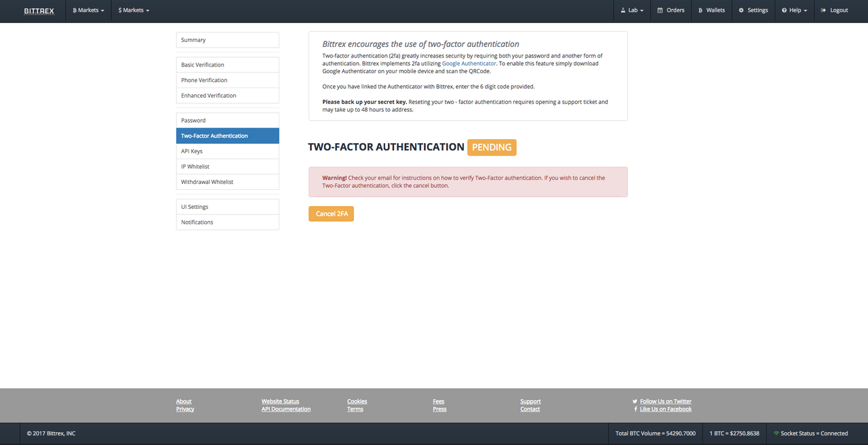This screenshot has width=868, height=445.
Task: Open the Press footer link
Action: click(x=439, y=409)
